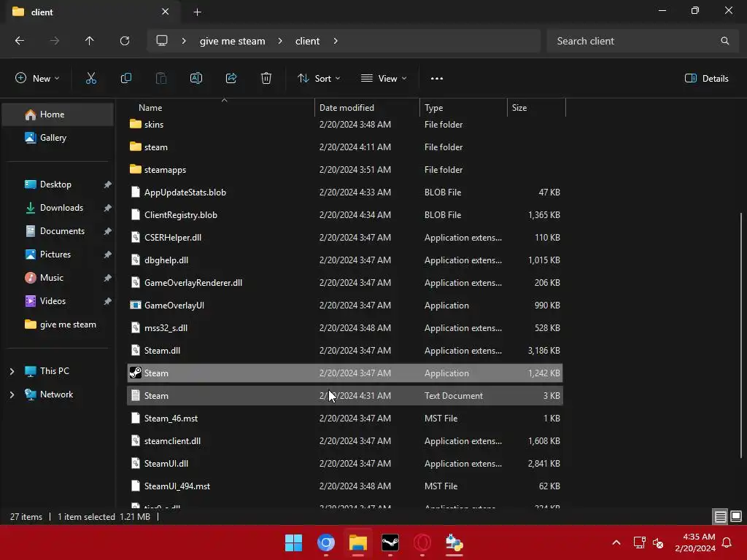Click the Paste clipboard icon

(x=161, y=79)
